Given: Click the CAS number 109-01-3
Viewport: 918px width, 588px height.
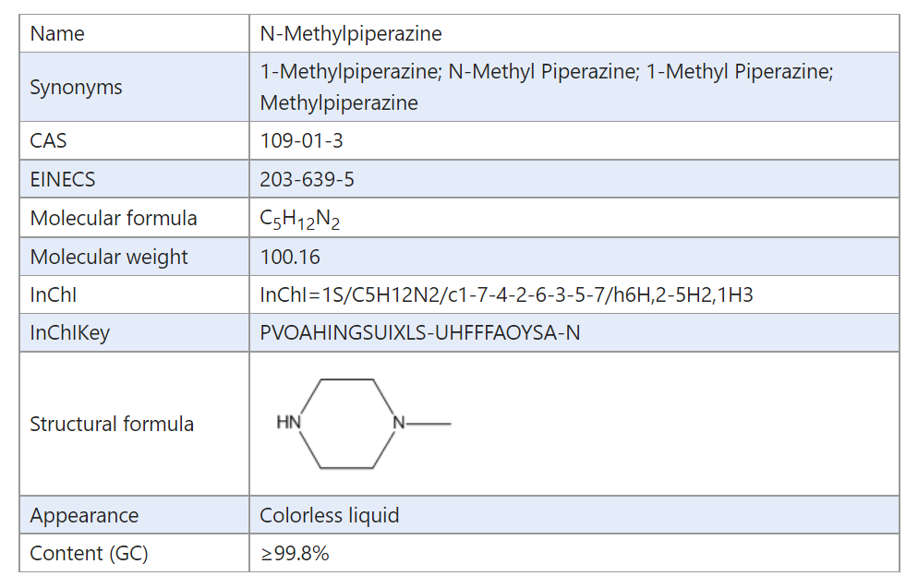Looking at the screenshot, I should point(302,141).
